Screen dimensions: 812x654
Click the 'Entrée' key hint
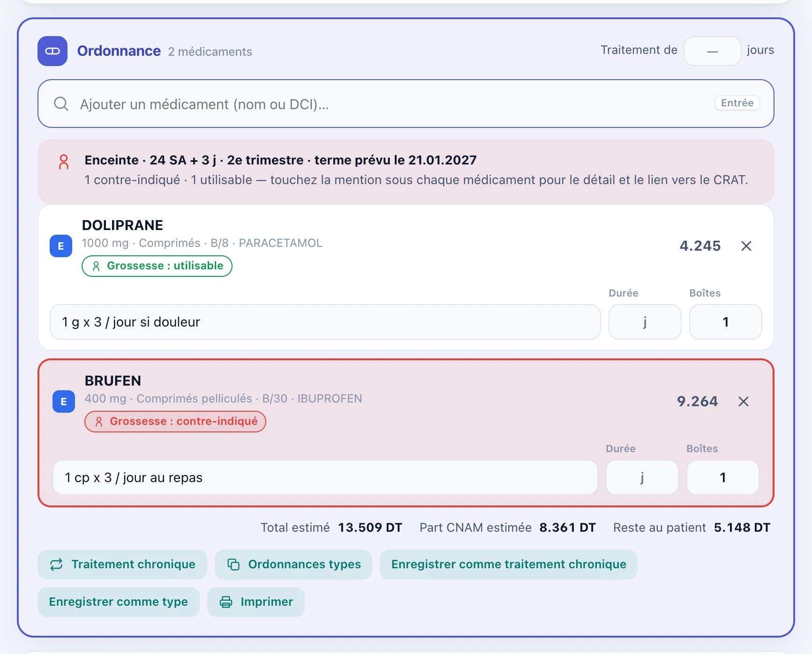click(737, 103)
